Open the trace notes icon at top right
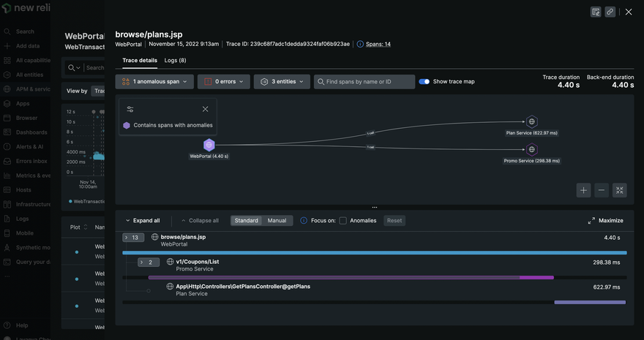The width and height of the screenshot is (644, 340). point(596,12)
